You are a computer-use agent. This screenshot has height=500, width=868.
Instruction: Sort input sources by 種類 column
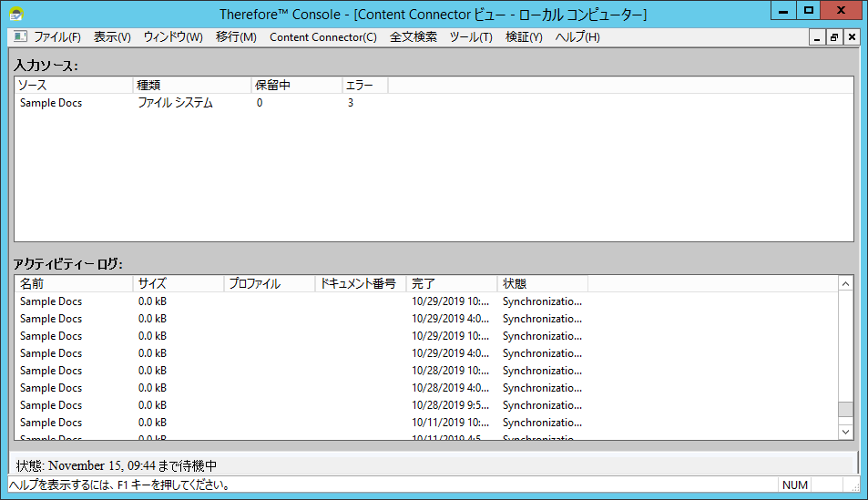pyautogui.click(x=192, y=86)
